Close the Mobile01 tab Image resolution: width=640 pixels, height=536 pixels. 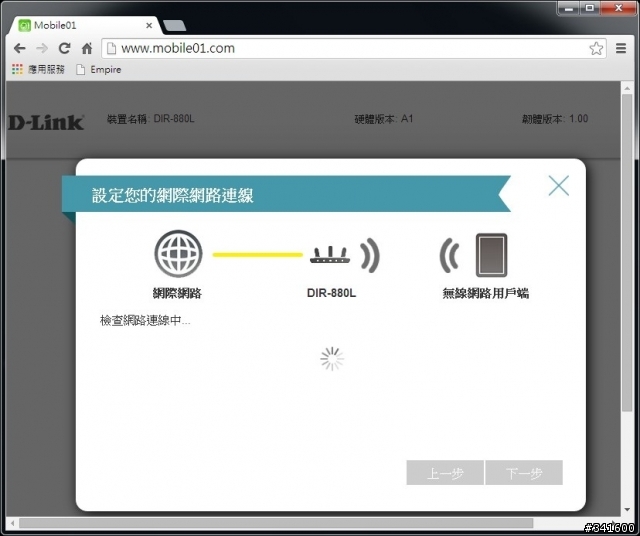coord(149,25)
